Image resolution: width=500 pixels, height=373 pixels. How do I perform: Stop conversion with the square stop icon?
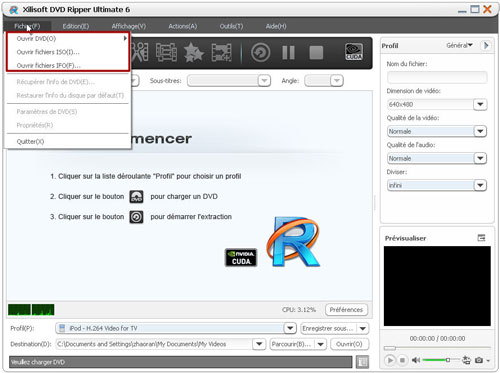[x=316, y=52]
